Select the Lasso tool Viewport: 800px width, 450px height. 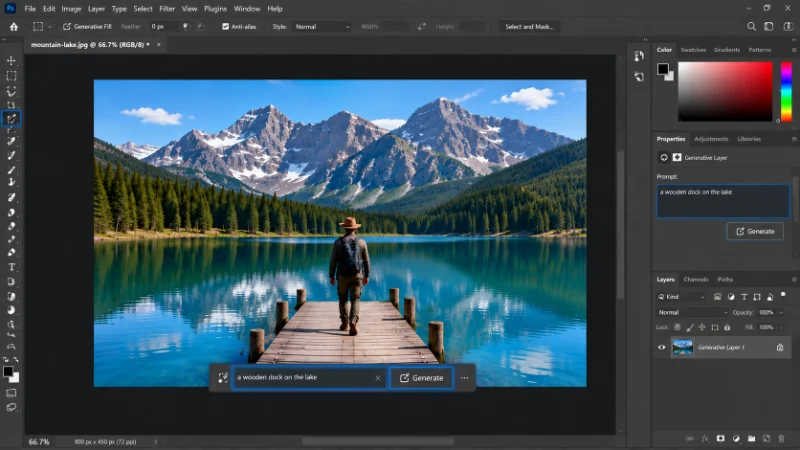pyautogui.click(x=11, y=91)
